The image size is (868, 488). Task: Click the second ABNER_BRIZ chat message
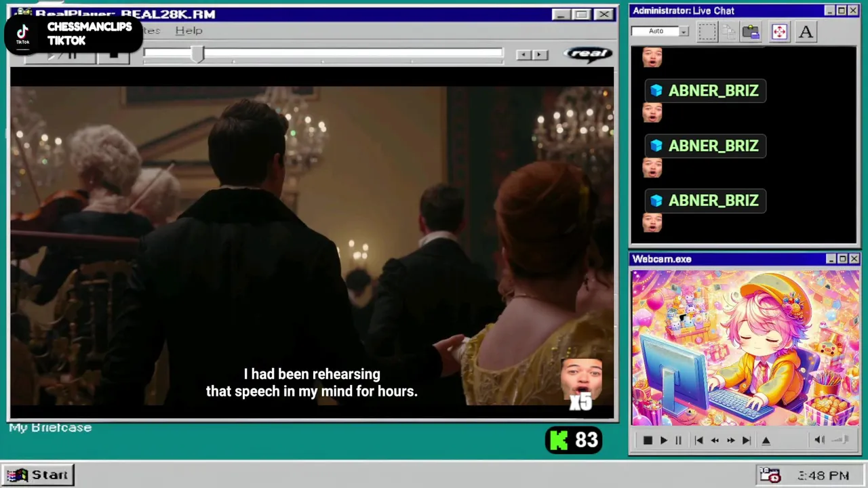click(705, 146)
